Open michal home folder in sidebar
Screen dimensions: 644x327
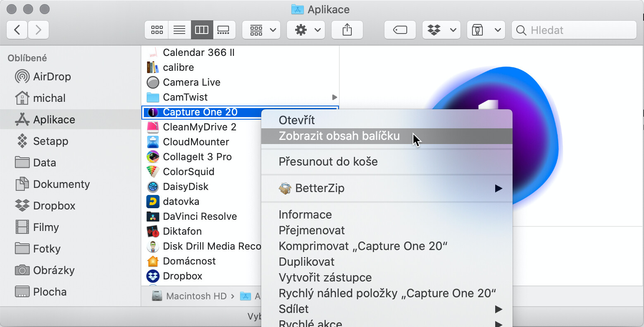click(x=70, y=98)
